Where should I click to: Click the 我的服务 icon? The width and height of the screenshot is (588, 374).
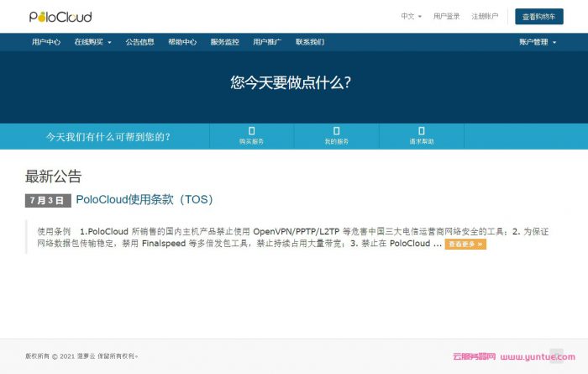[x=336, y=131]
